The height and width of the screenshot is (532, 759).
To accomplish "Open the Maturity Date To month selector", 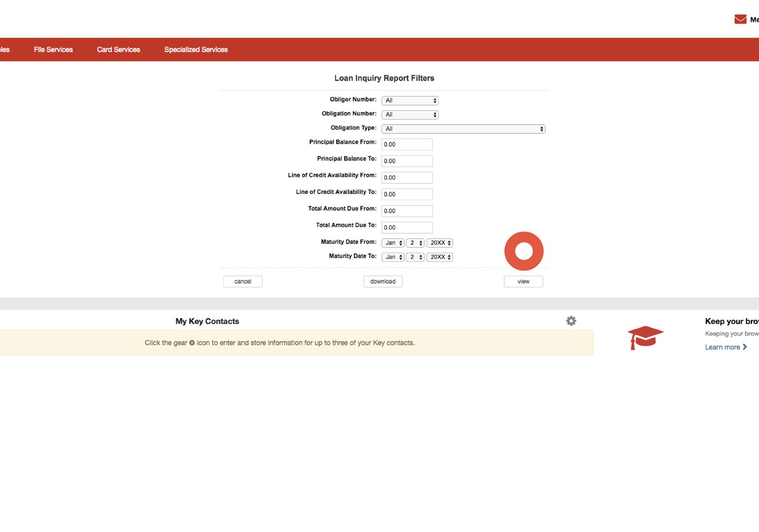I will 392,257.
